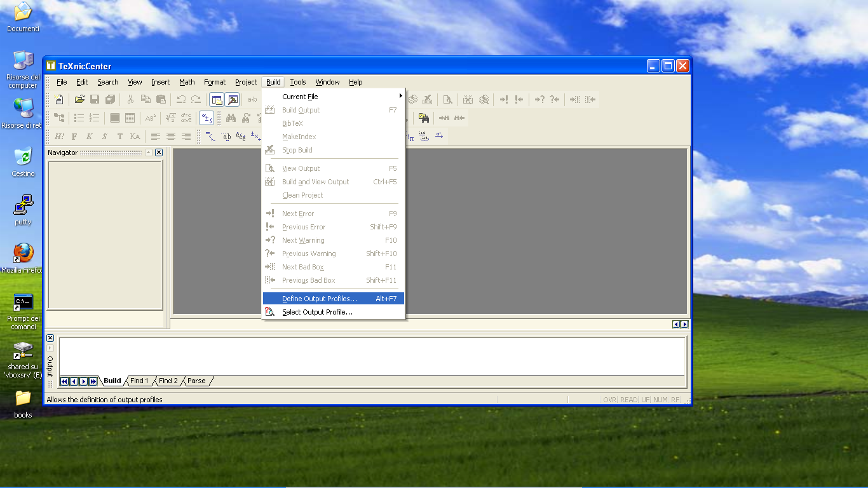Expand the Current File submenu
The height and width of the screenshot is (488, 868).
click(x=334, y=97)
